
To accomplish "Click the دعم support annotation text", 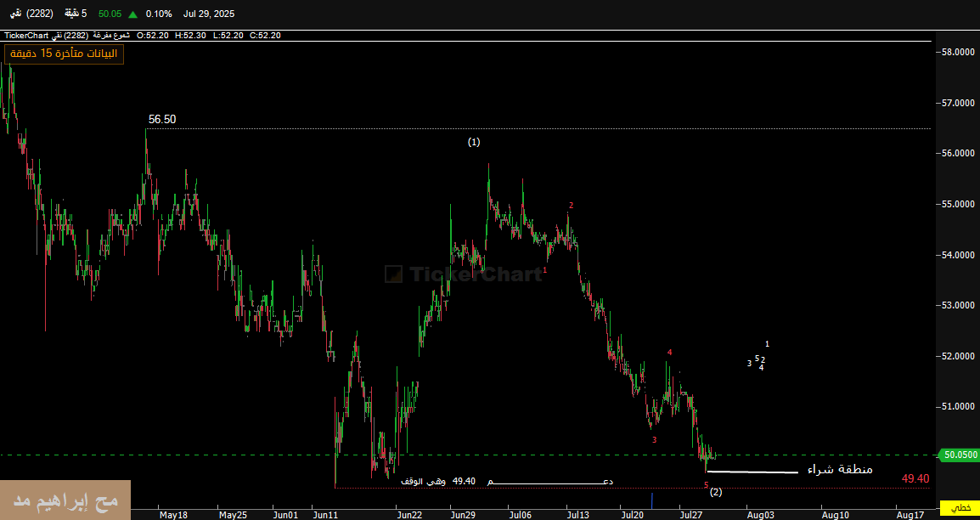I will click(x=550, y=481).
